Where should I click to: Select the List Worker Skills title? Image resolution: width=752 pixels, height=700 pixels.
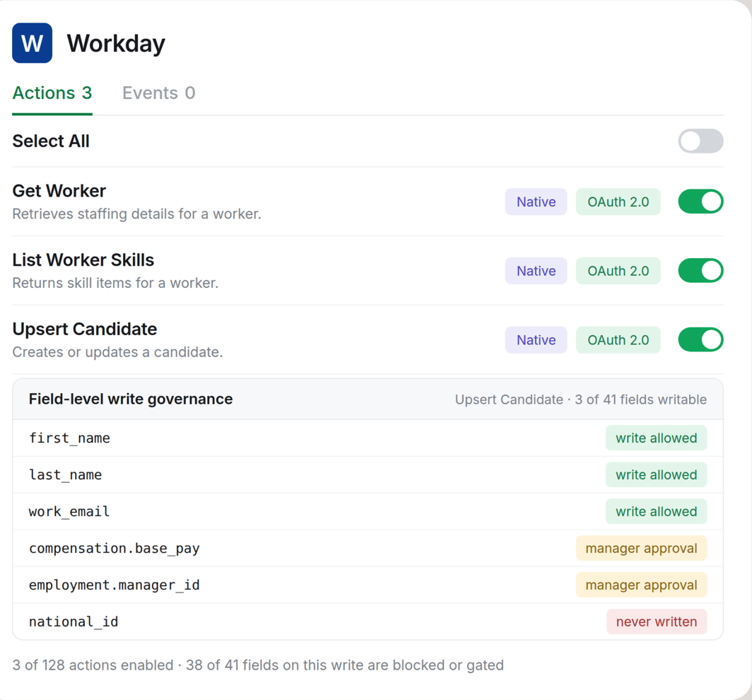point(83,260)
